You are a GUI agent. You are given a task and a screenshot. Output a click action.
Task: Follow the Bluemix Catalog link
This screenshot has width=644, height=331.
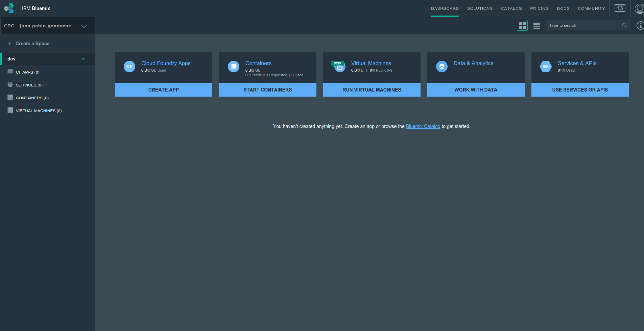(423, 126)
